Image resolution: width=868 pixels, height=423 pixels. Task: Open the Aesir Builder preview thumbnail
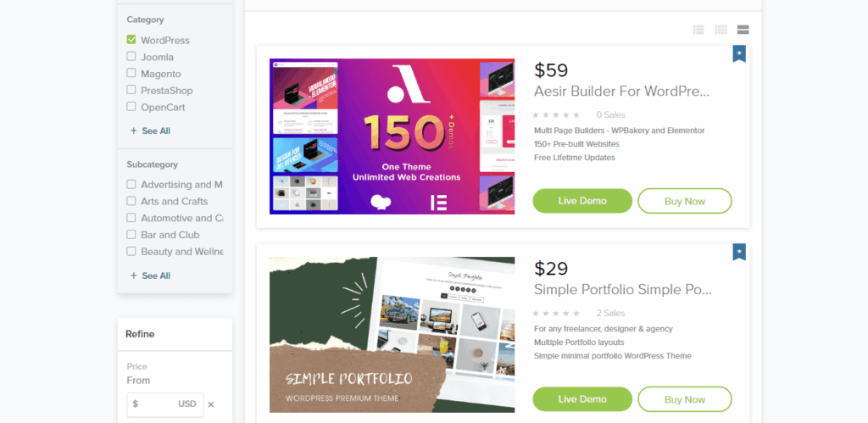[x=392, y=136]
